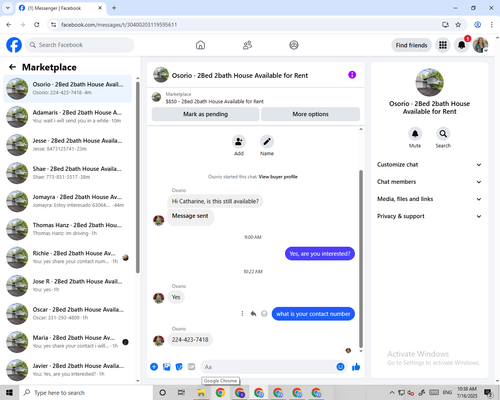Open the emoji picker in message box
The image size is (500, 400).
[x=340, y=367]
